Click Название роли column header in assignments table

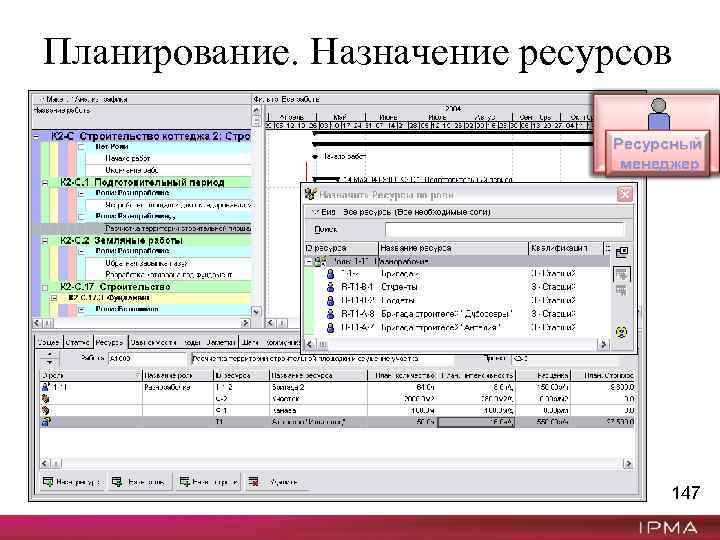coord(178,376)
